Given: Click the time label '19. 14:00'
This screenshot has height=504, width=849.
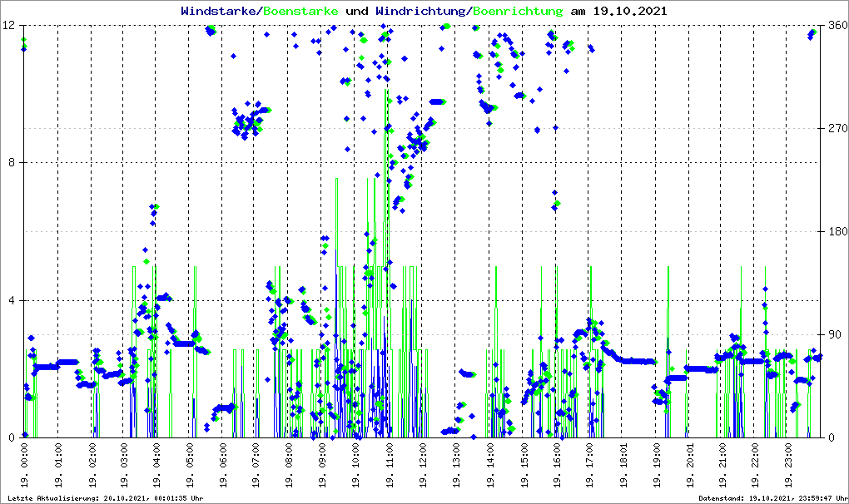Looking at the screenshot, I should tap(489, 466).
